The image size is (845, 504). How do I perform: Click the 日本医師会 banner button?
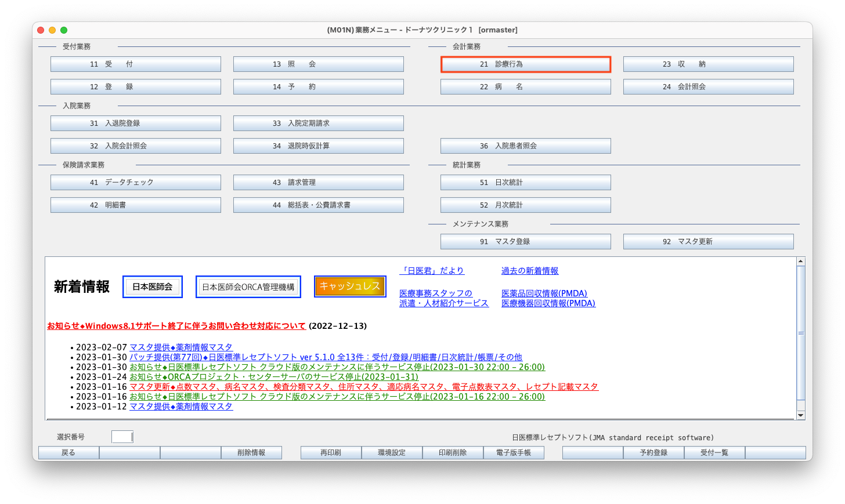(153, 287)
